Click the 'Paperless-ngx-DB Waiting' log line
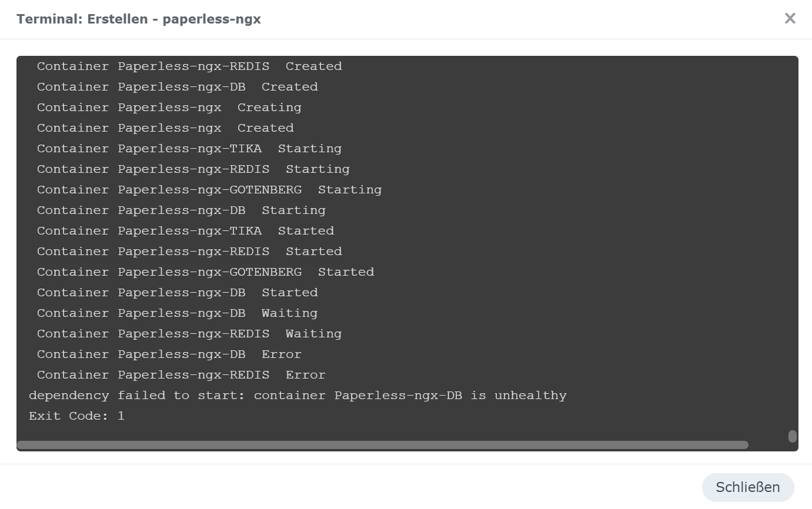 coord(177,313)
